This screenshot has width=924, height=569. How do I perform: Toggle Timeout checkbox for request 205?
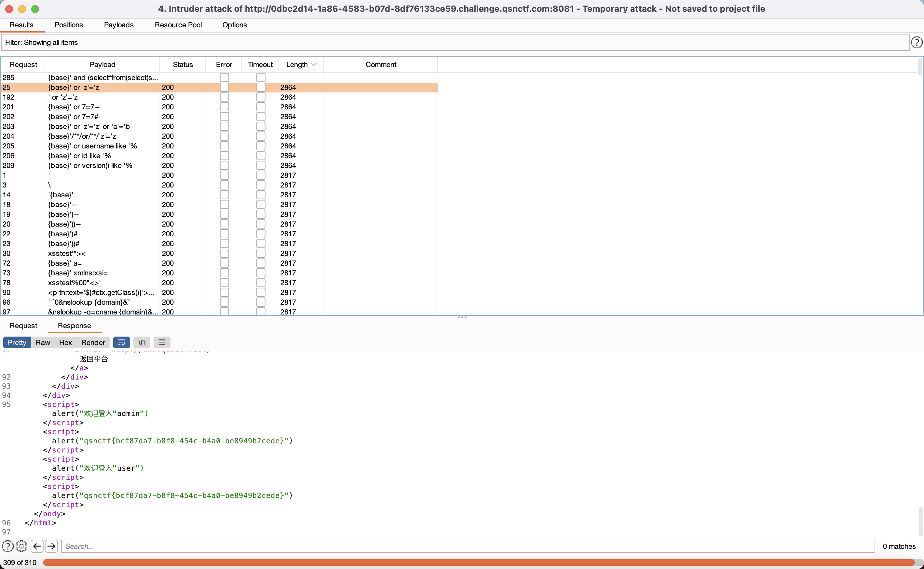261,146
